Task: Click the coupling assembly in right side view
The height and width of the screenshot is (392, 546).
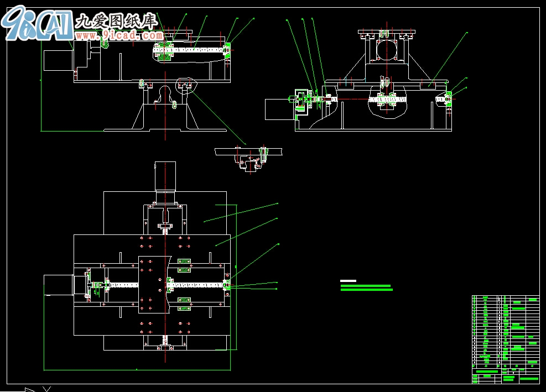Action: (303, 101)
